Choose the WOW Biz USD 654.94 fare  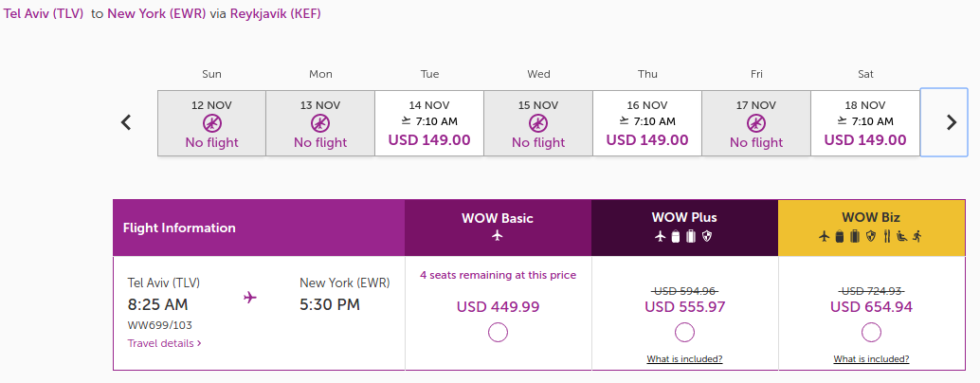coord(871,332)
